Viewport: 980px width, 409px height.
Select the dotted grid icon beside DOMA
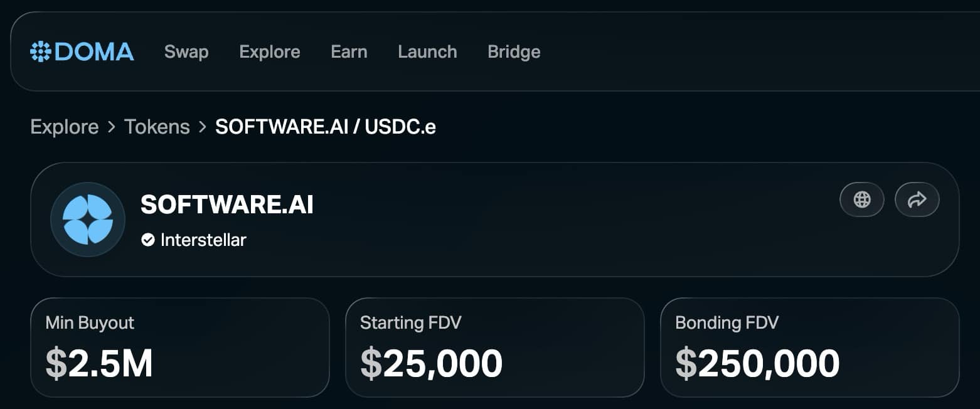click(39, 51)
